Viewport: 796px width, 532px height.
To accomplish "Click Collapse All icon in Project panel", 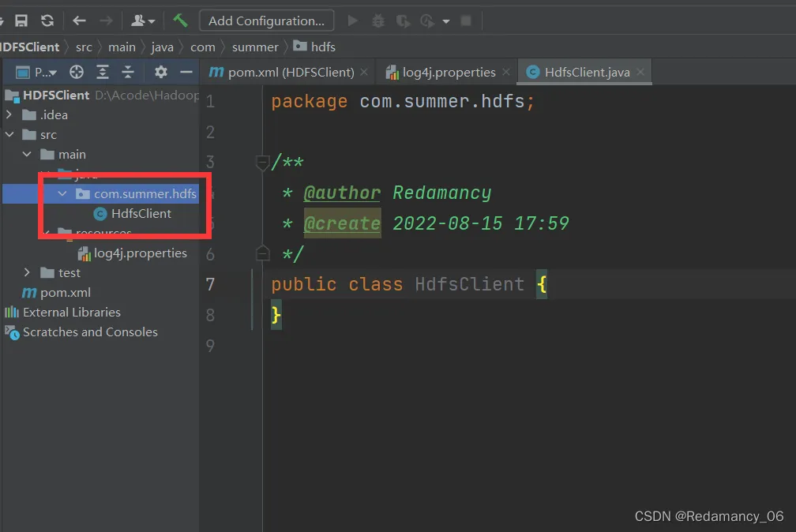I will (128, 73).
